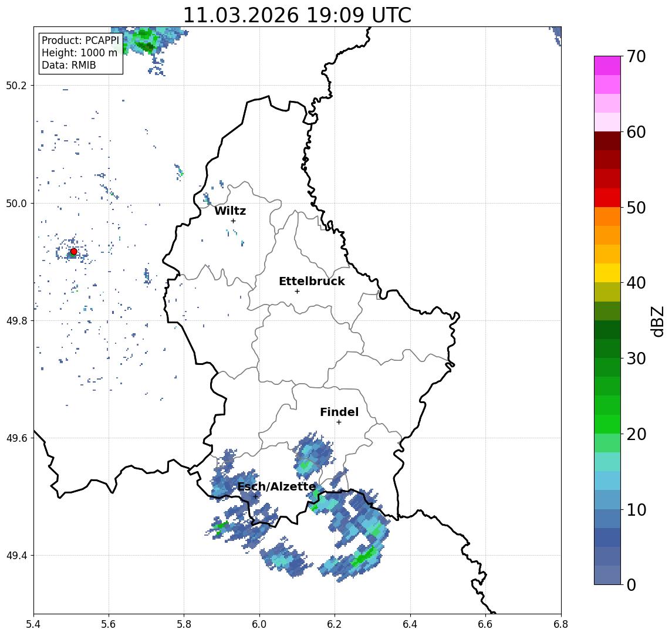Click the 5.6 longitude axis label
This screenshot has width=672, height=636.
click(109, 624)
